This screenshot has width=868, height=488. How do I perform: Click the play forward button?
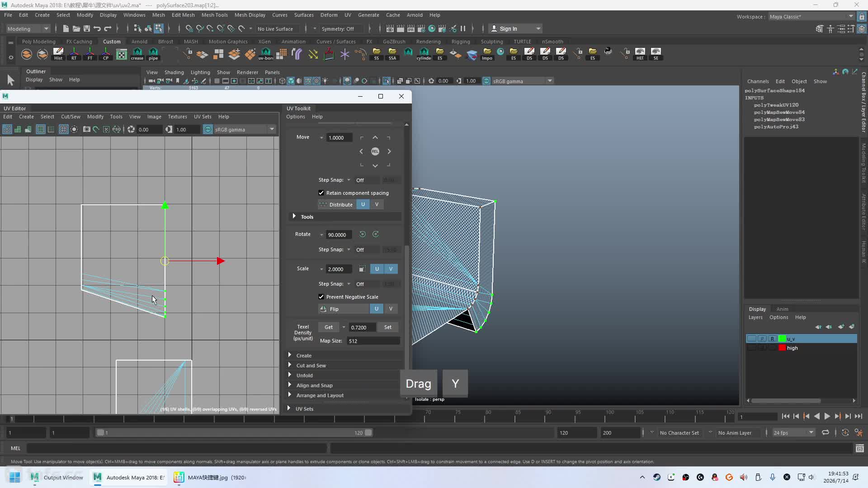pyautogui.click(x=827, y=417)
